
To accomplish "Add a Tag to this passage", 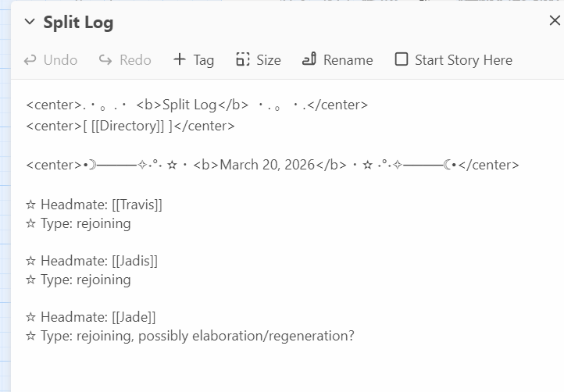I will tap(194, 60).
